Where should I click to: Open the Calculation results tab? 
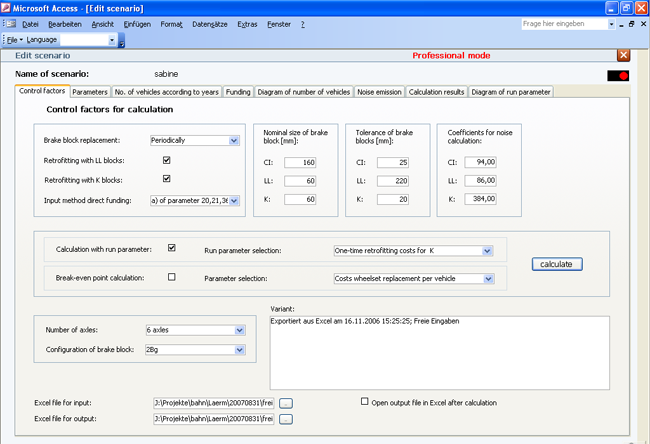[437, 92]
